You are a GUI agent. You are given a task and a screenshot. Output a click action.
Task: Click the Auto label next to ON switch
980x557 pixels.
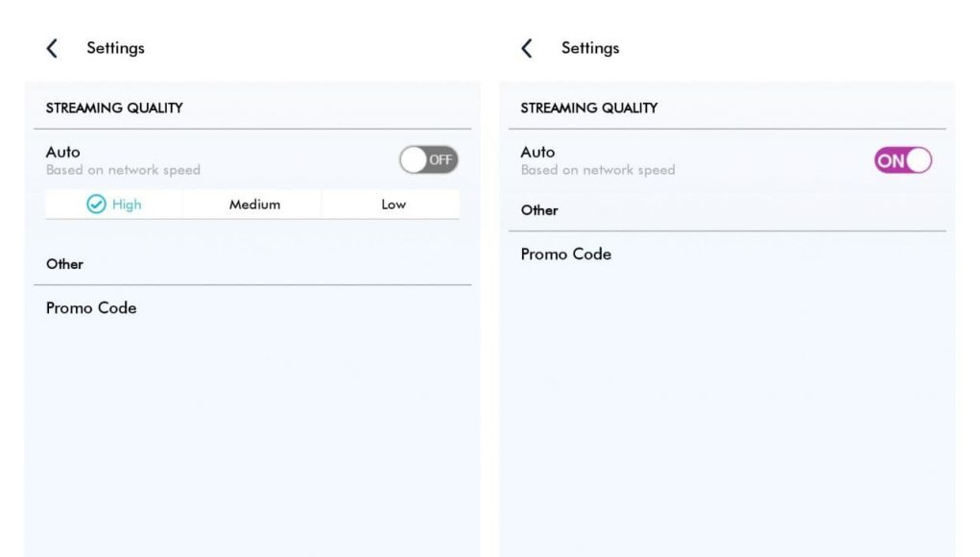(x=538, y=152)
